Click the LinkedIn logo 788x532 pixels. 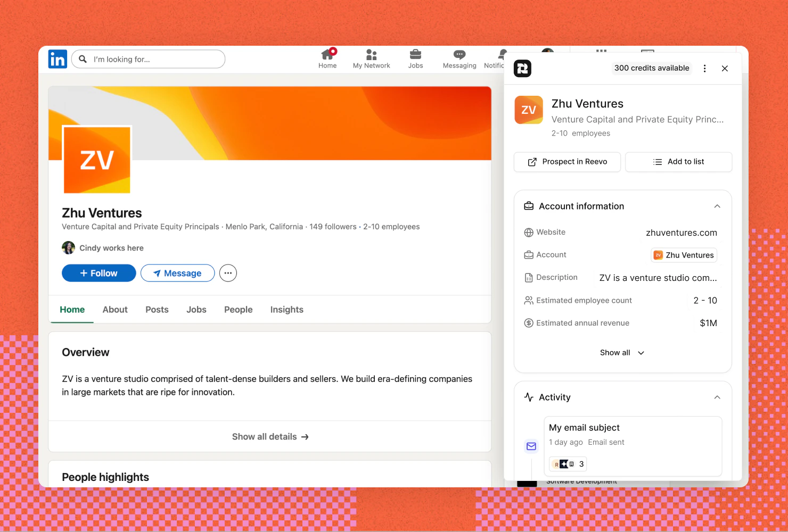click(58, 59)
